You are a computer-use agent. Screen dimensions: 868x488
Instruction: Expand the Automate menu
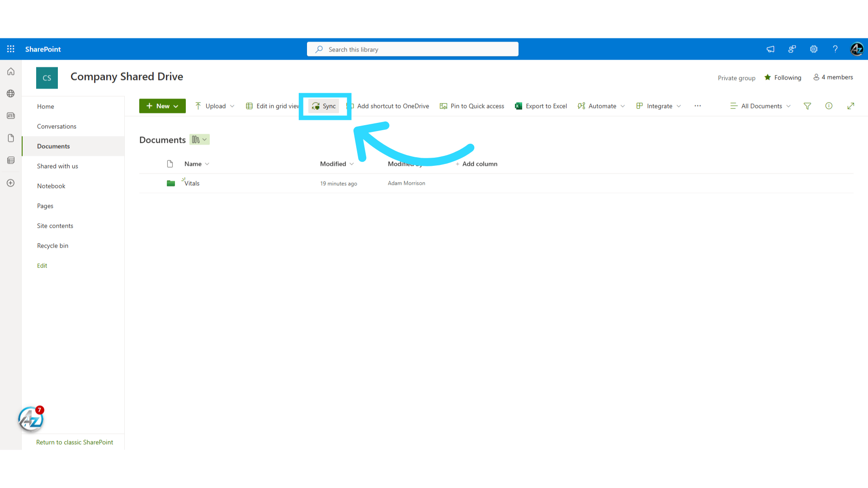tap(601, 106)
